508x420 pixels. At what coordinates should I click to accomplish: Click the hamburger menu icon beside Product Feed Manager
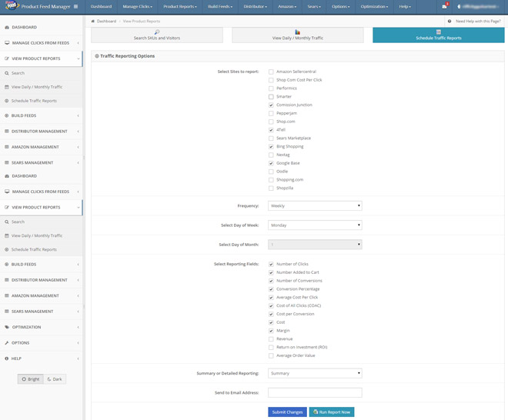[x=75, y=7]
